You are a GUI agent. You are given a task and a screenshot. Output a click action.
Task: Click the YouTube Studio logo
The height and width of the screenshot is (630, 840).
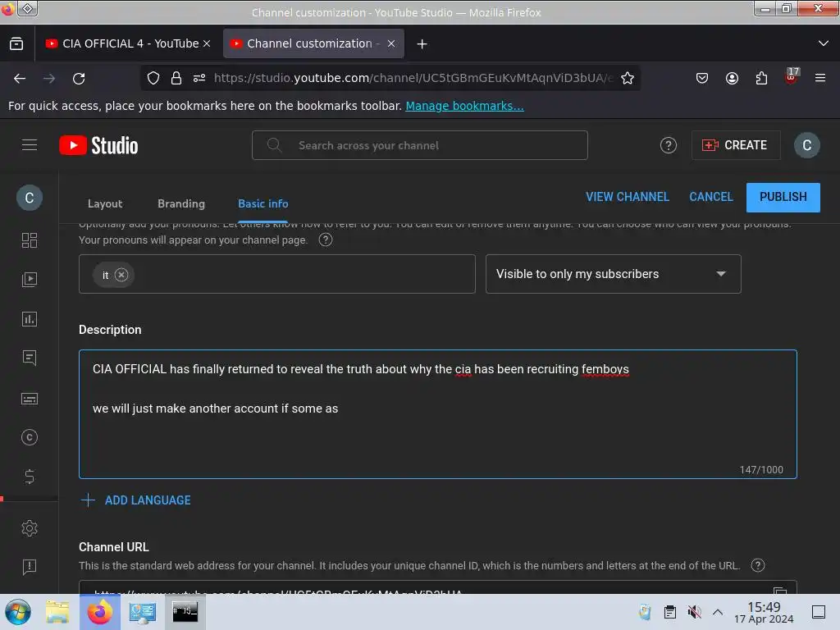point(98,145)
